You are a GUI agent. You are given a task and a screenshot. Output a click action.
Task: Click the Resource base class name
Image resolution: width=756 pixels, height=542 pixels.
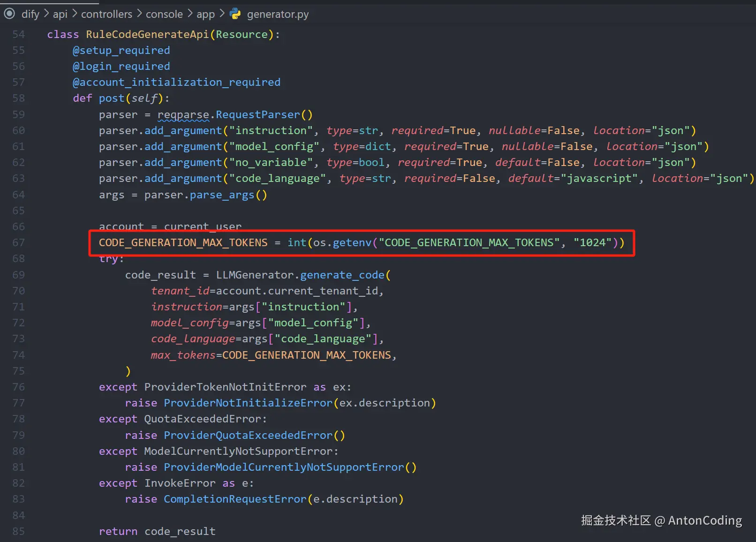coord(242,34)
